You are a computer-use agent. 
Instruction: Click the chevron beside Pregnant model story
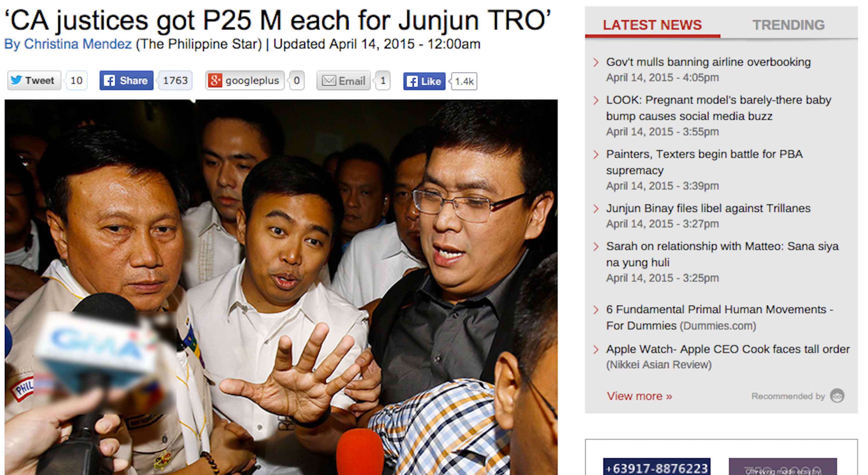coord(596,100)
